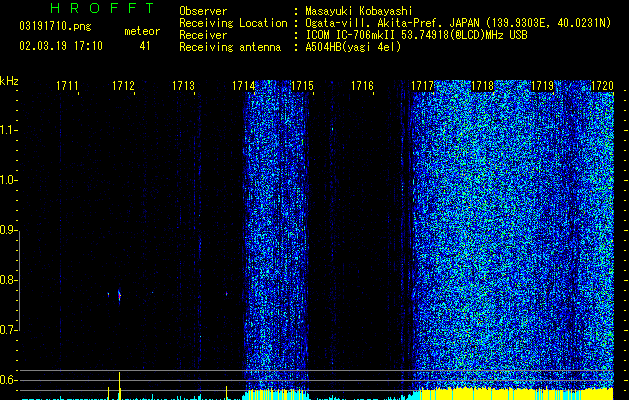Viewport: 629px width, 400px height.
Task: Click the bright meteor echo near 1712
Action: pyautogui.click(x=119, y=296)
